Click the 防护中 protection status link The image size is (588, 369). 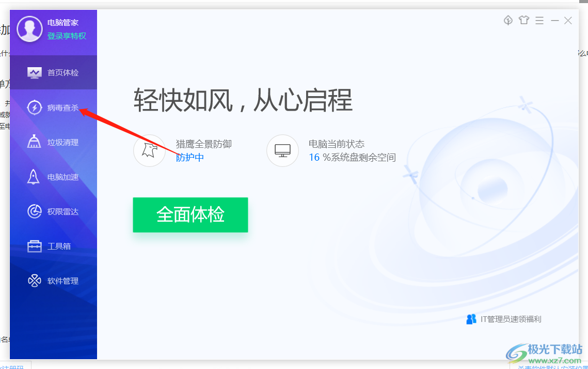(190, 157)
